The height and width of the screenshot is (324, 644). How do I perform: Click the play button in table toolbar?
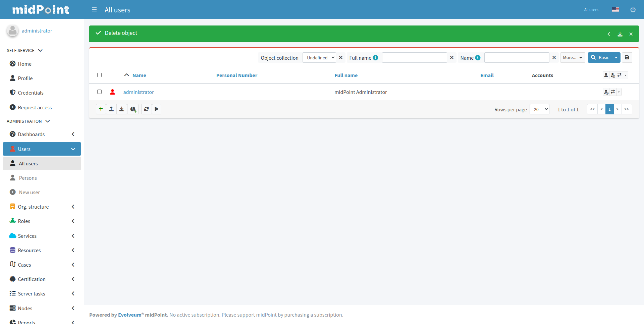click(x=157, y=109)
